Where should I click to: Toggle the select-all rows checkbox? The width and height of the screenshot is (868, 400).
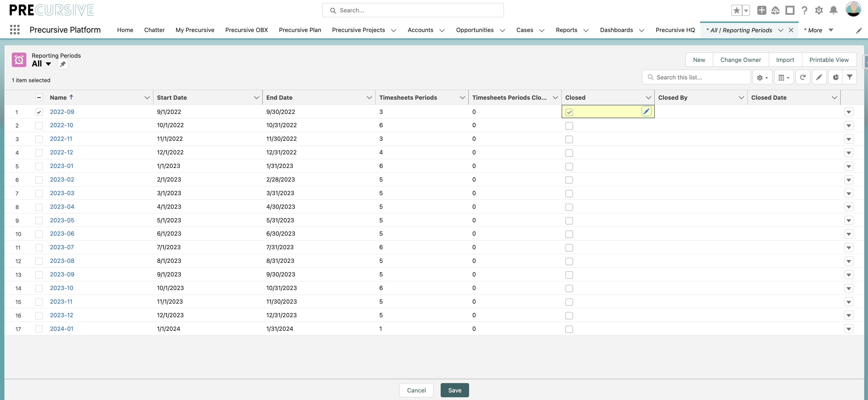pos(39,97)
